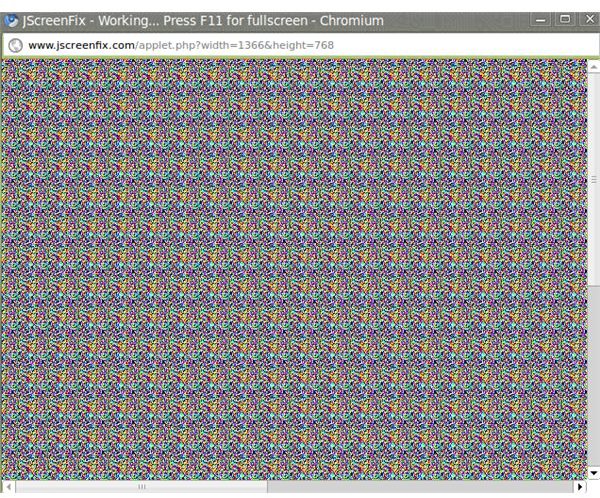
Task: Click the vertical scrollbar down arrow
Action: pyautogui.click(x=593, y=473)
